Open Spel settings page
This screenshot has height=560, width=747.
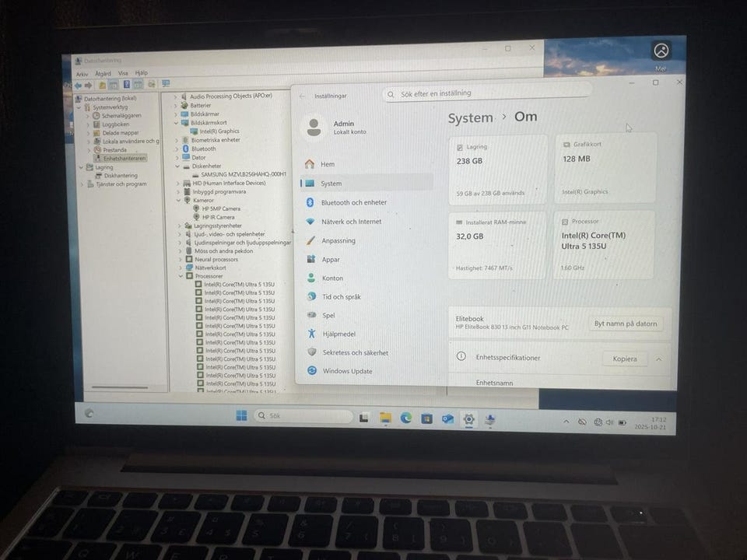point(328,315)
